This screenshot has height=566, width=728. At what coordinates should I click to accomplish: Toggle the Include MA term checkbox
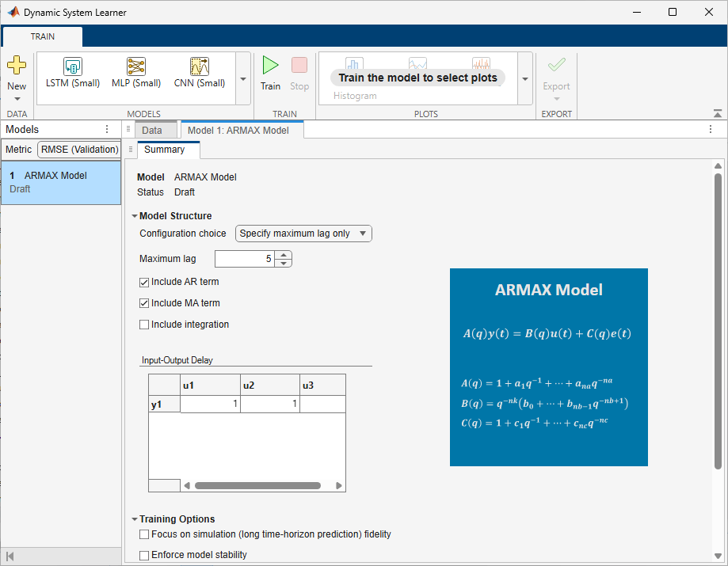pyautogui.click(x=144, y=303)
